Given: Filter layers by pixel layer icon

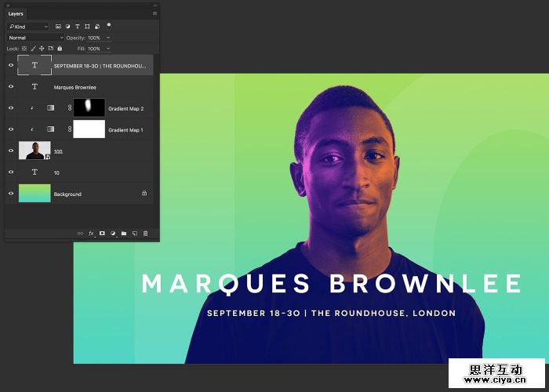Looking at the screenshot, I should [58, 27].
